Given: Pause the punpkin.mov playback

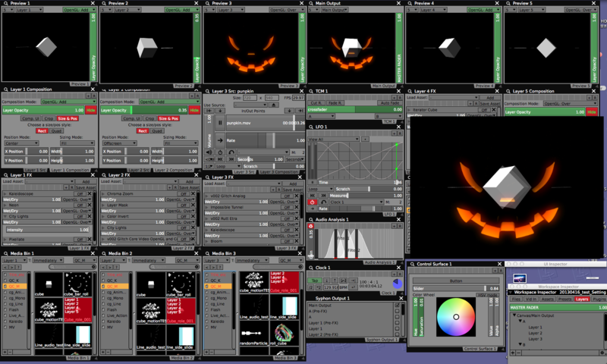Looking at the screenshot, I should [220, 123].
